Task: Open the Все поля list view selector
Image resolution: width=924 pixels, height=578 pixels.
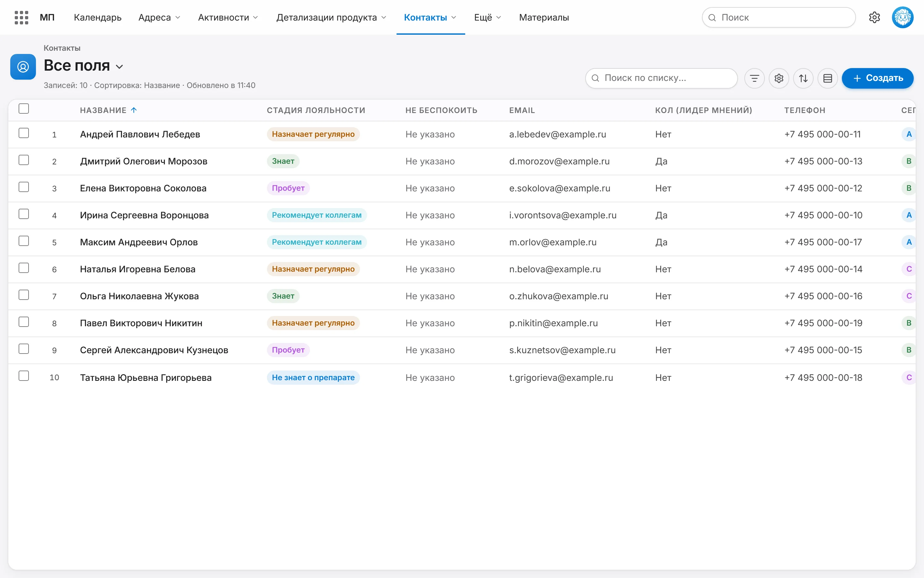Action: click(84, 66)
